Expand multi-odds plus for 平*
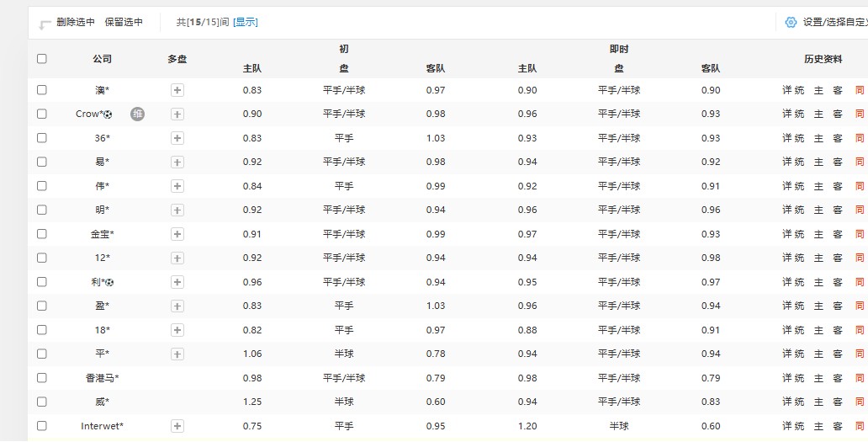 [177, 354]
